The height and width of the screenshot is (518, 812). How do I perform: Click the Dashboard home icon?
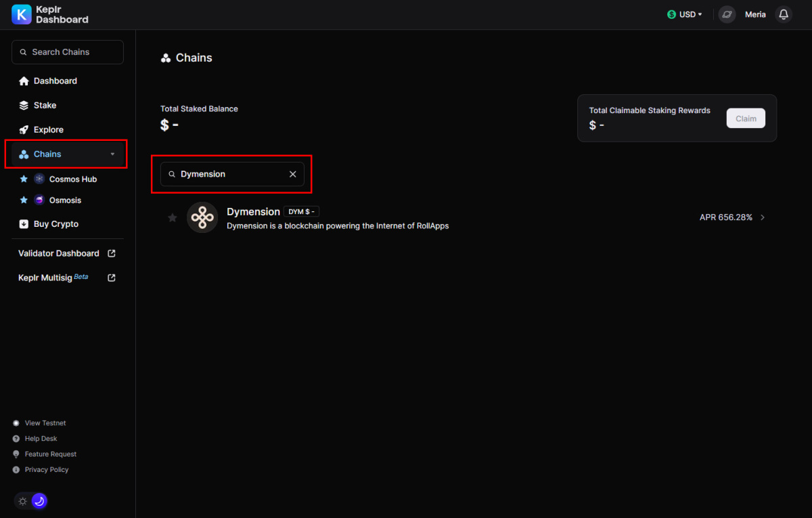(x=24, y=81)
